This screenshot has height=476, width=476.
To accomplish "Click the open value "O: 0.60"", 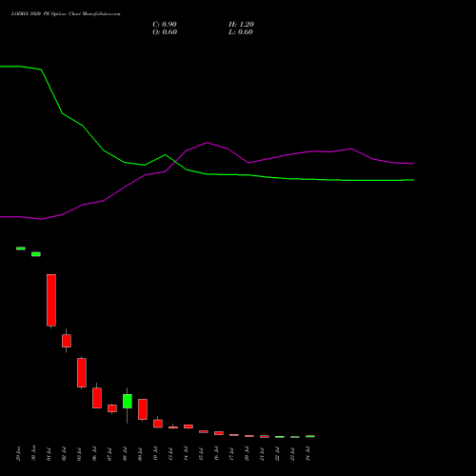I will coord(165,32).
